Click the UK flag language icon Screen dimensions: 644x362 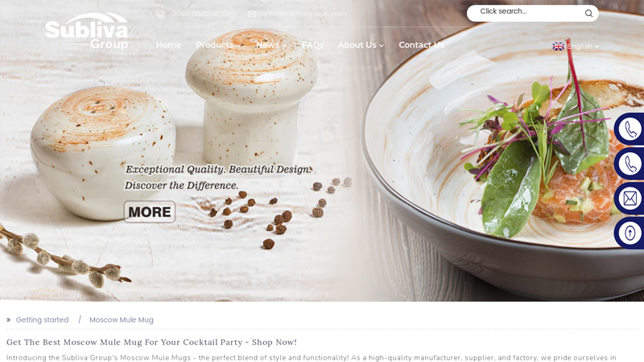click(x=558, y=47)
